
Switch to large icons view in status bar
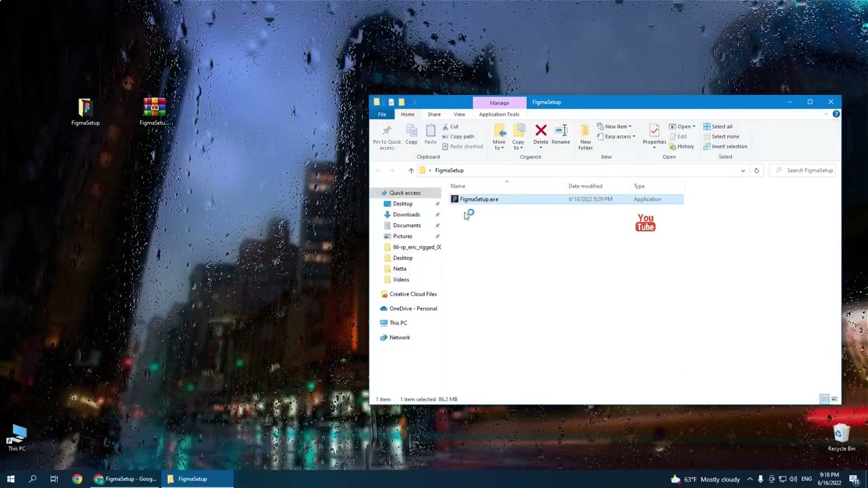[835, 399]
